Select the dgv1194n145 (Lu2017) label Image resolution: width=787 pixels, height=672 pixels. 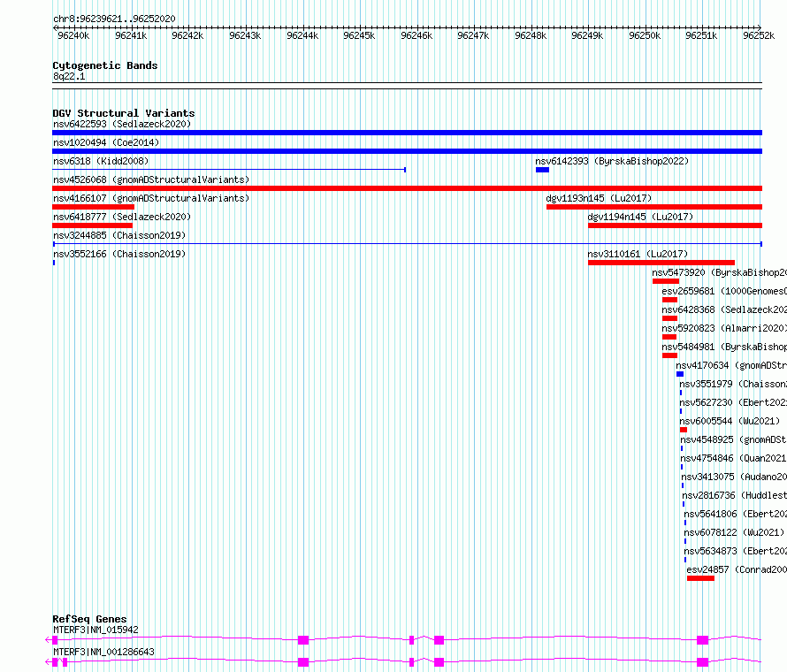pyautogui.click(x=640, y=217)
